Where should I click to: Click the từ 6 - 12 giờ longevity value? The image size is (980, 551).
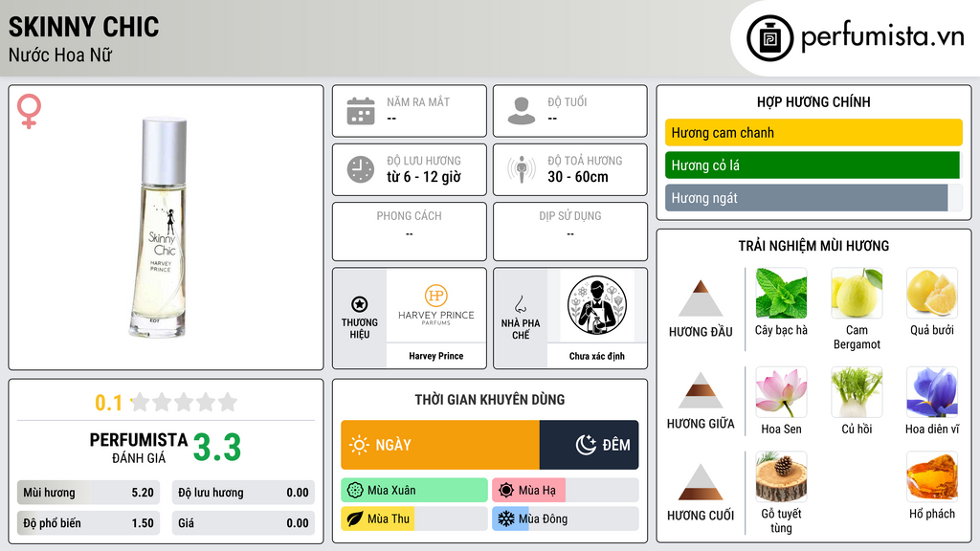click(424, 177)
